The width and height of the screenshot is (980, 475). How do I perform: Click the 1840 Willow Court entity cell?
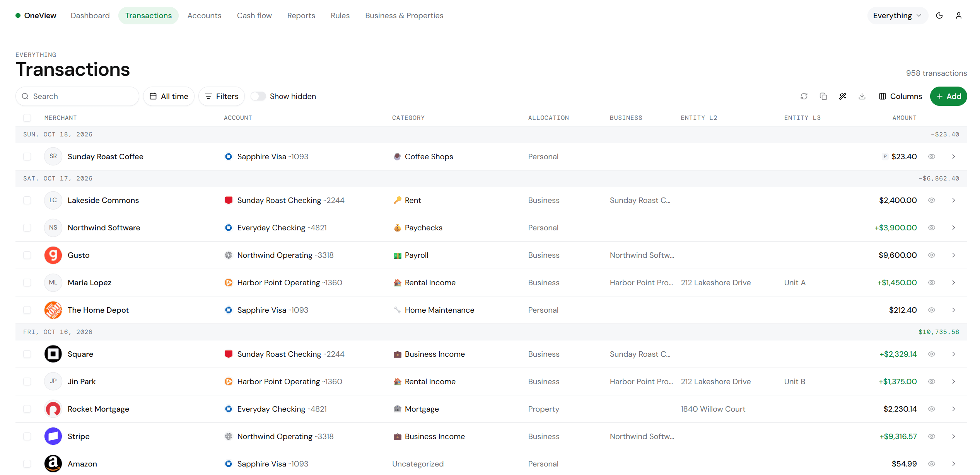coord(713,409)
